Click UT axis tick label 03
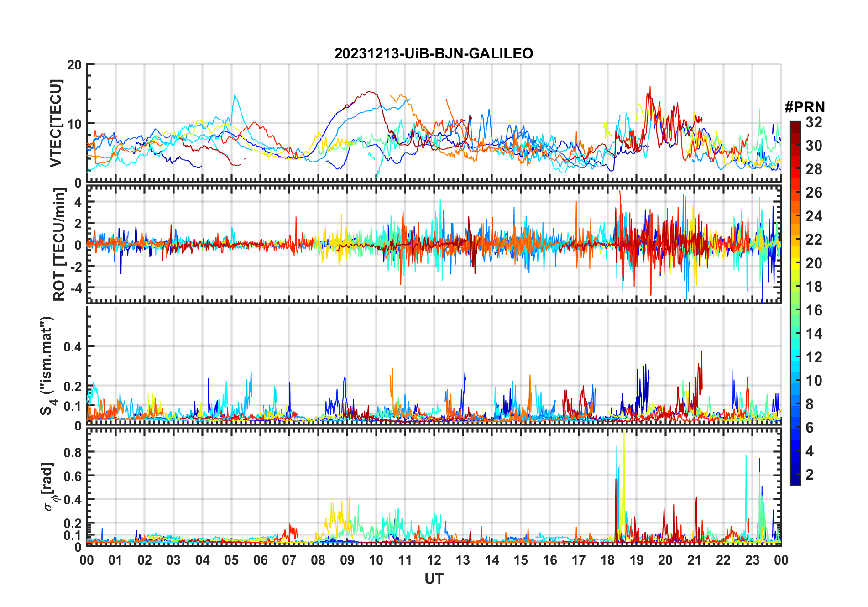The height and width of the screenshot is (607, 868). pyautogui.click(x=173, y=560)
